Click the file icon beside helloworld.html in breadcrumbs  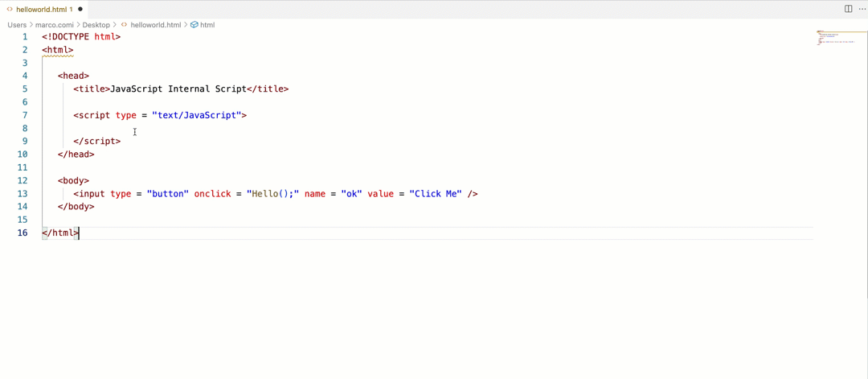pos(124,25)
